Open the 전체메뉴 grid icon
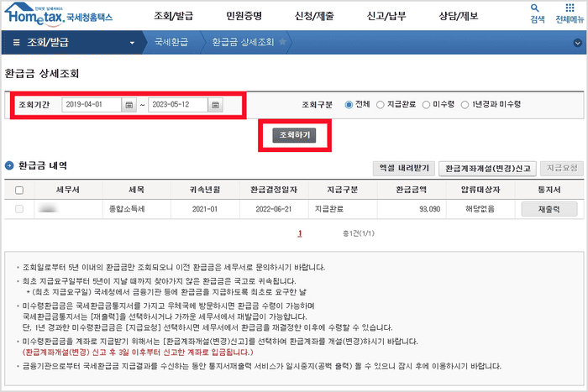The height and width of the screenshot is (392, 588). (570, 8)
